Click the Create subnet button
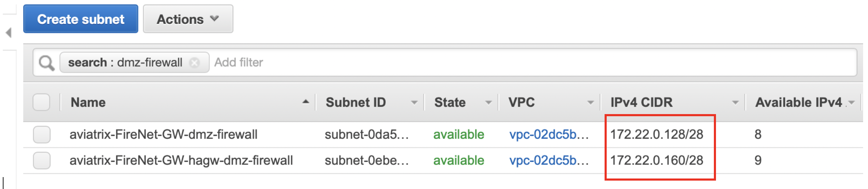The width and height of the screenshot is (868, 189). click(x=81, y=19)
